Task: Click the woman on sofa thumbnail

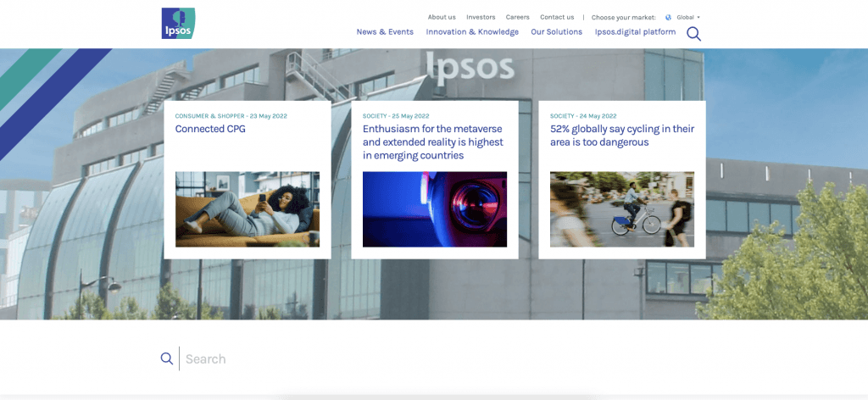Action: pos(248,209)
